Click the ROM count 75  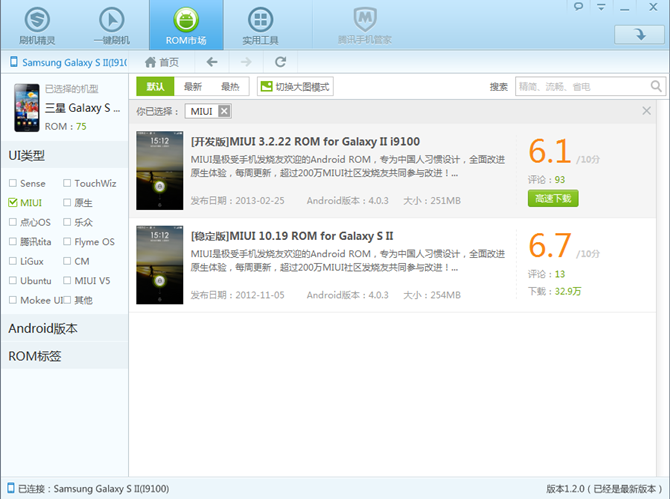pyautogui.click(x=81, y=126)
